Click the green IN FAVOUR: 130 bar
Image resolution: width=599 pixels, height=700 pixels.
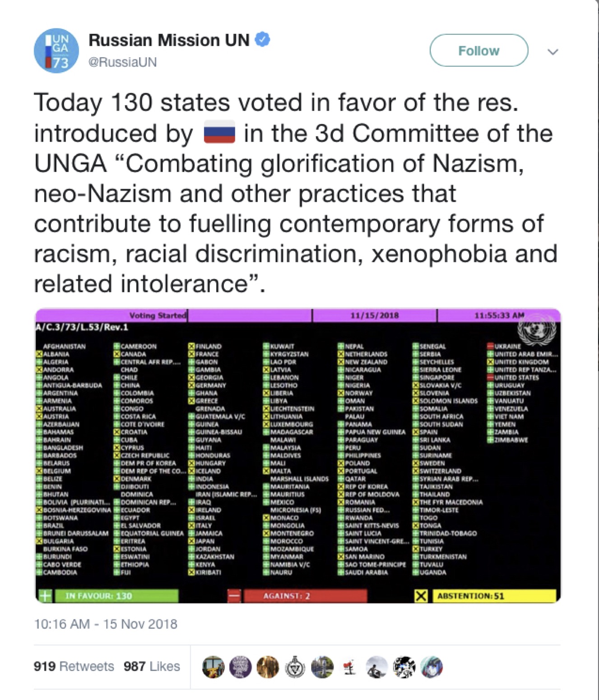point(116,596)
